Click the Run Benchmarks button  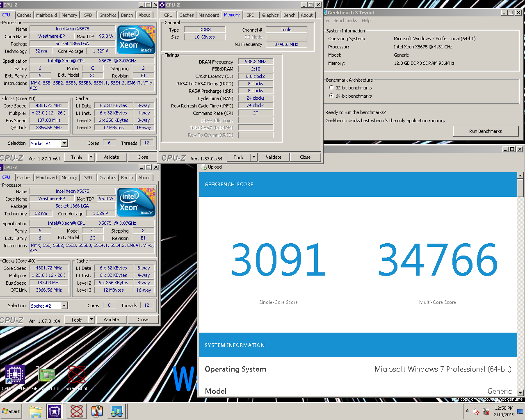tap(486, 131)
